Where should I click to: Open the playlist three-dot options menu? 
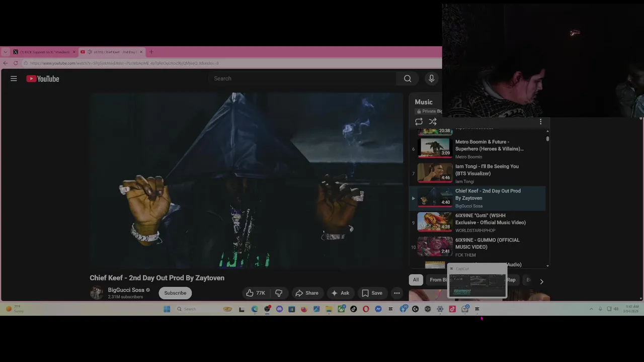point(540,122)
